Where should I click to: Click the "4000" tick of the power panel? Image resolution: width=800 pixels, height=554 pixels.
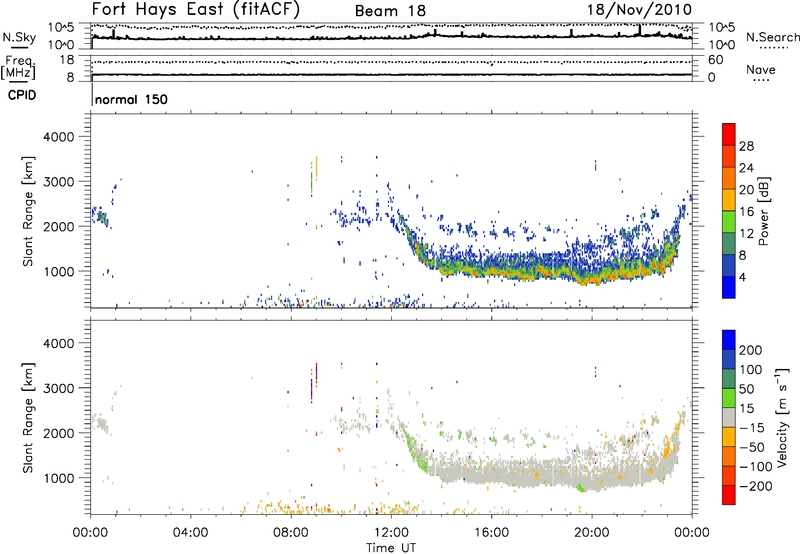coord(58,137)
